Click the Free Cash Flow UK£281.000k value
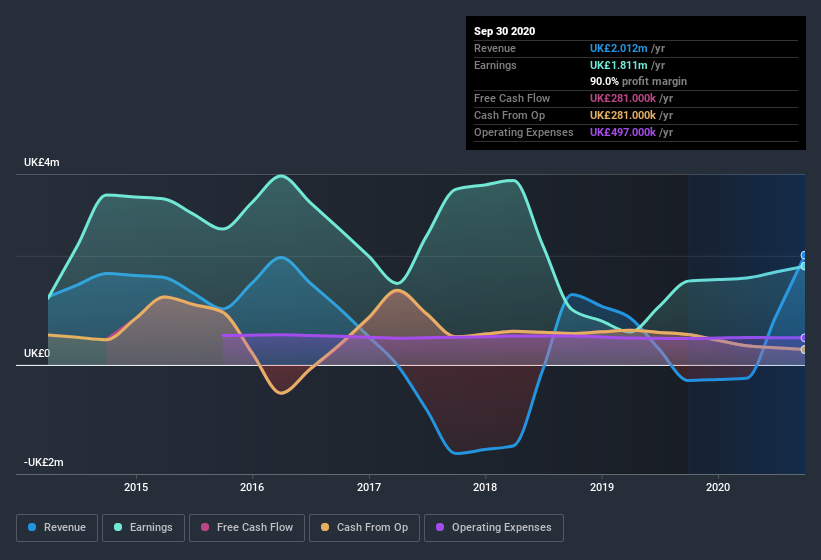 pyautogui.click(x=624, y=98)
